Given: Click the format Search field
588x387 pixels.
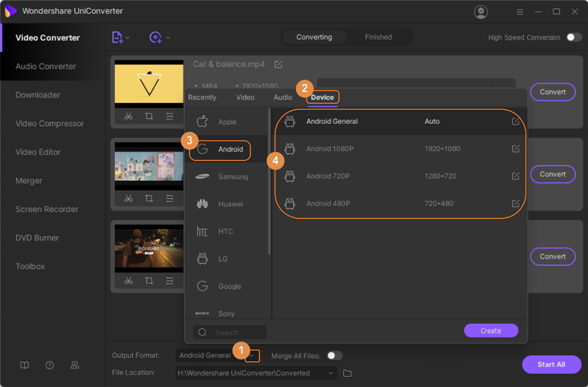Looking at the screenshot, I should pyautogui.click(x=235, y=332).
